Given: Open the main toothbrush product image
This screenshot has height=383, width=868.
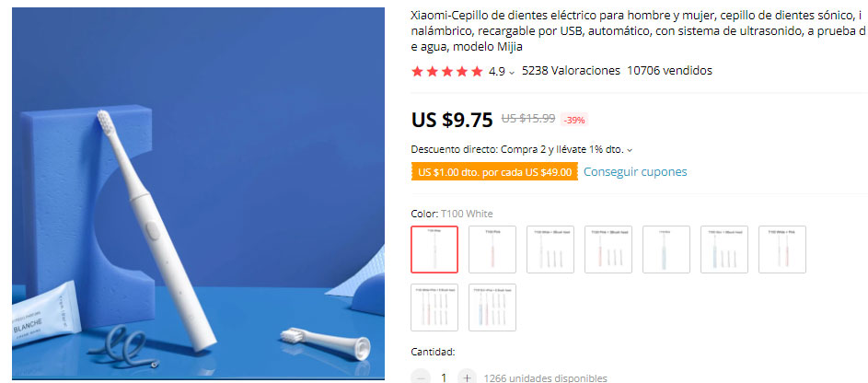Looking at the screenshot, I should tap(198, 193).
